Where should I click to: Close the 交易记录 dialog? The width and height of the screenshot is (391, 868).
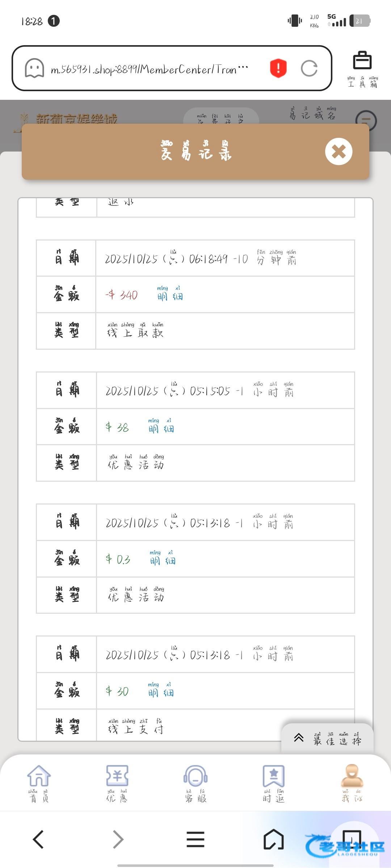pos(339,152)
